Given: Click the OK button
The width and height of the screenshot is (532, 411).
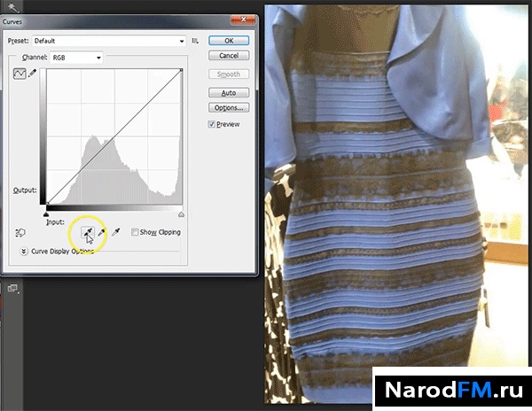Looking at the screenshot, I should click(x=229, y=41).
